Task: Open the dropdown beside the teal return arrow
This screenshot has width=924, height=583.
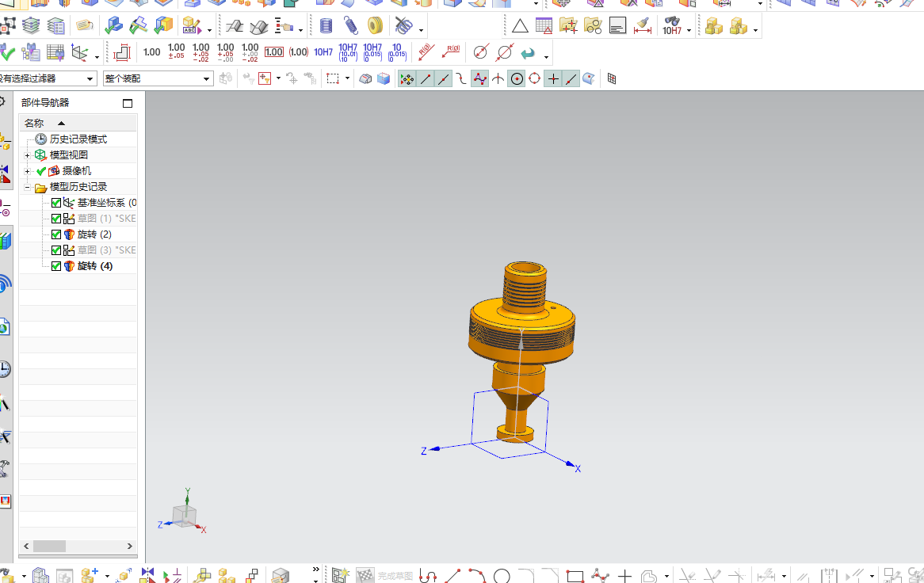Action: pyautogui.click(x=546, y=57)
